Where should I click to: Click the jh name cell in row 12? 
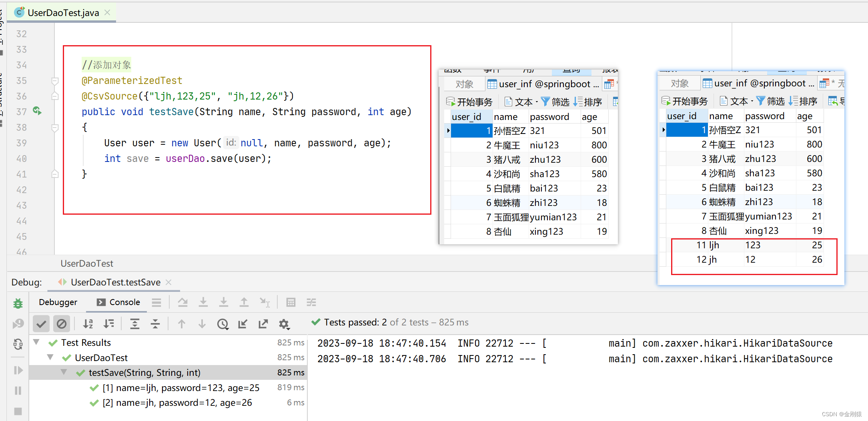[726, 259]
